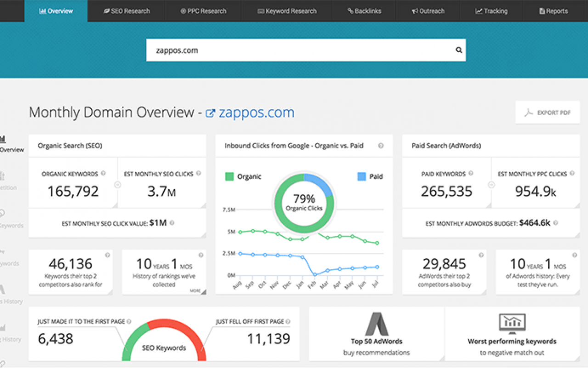588x368 pixels.
Task: Open Worst performing keywords to negative match out
Action: point(512,334)
